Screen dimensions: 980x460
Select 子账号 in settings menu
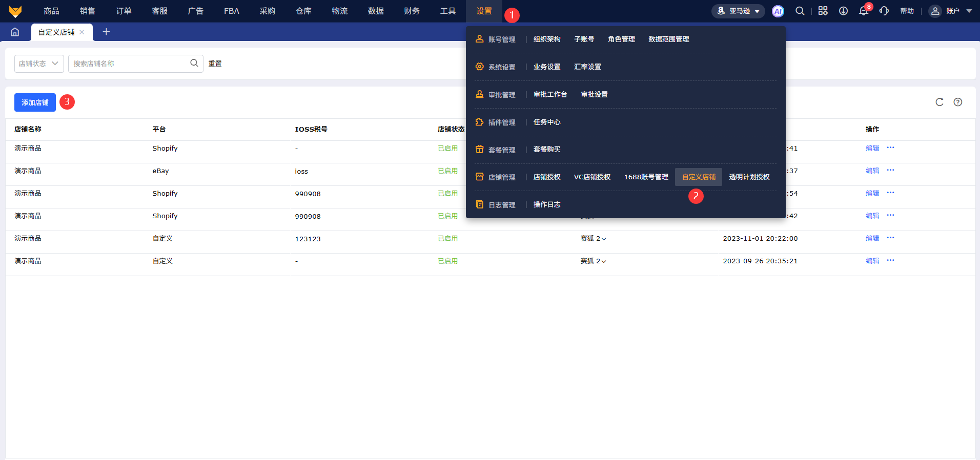point(584,39)
